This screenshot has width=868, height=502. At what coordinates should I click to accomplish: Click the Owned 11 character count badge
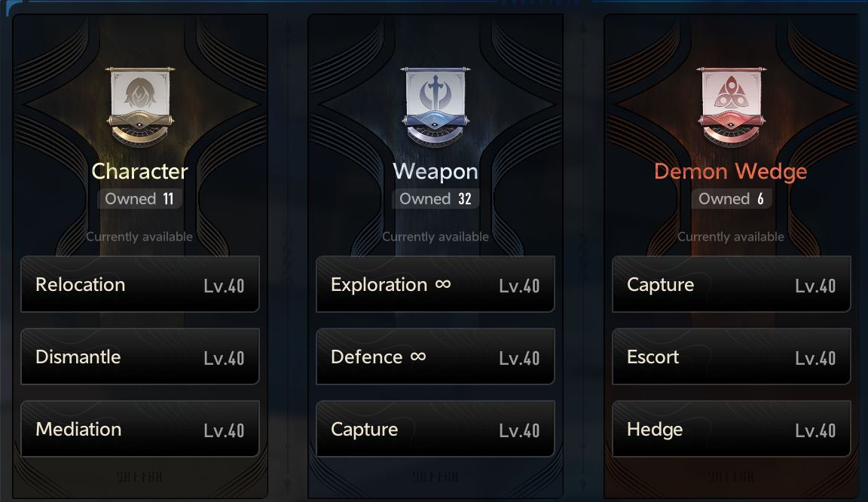tap(139, 199)
